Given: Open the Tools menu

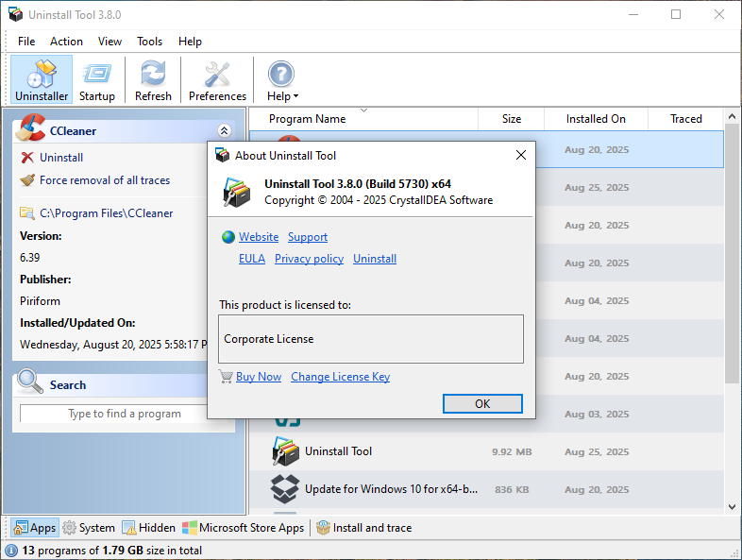Looking at the screenshot, I should click(x=149, y=42).
